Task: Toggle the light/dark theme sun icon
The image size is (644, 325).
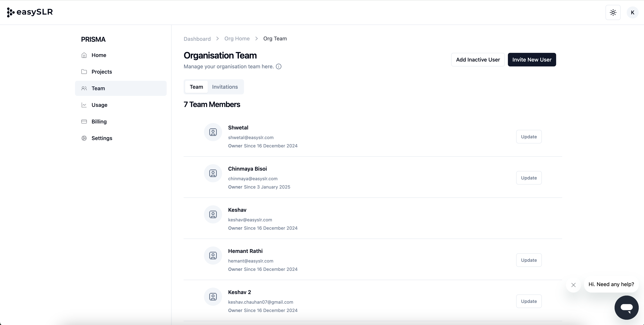Action: coord(613,12)
